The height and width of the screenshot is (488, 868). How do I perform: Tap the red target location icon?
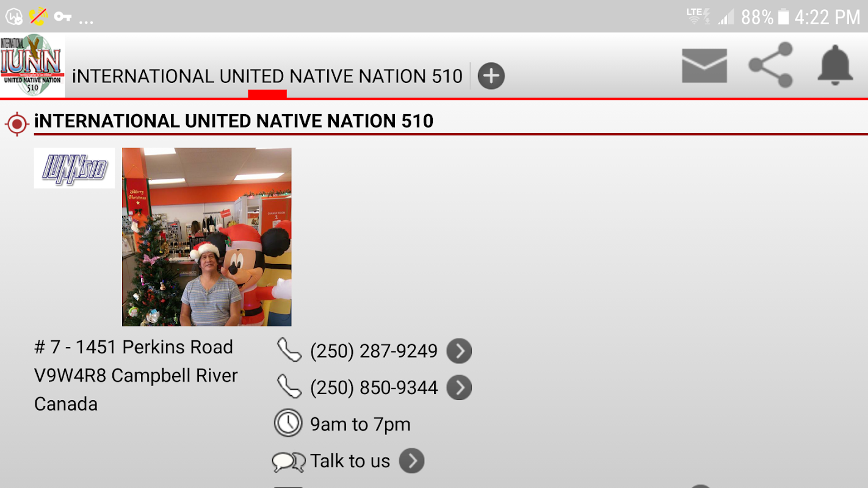pyautogui.click(x=17, y=124)
